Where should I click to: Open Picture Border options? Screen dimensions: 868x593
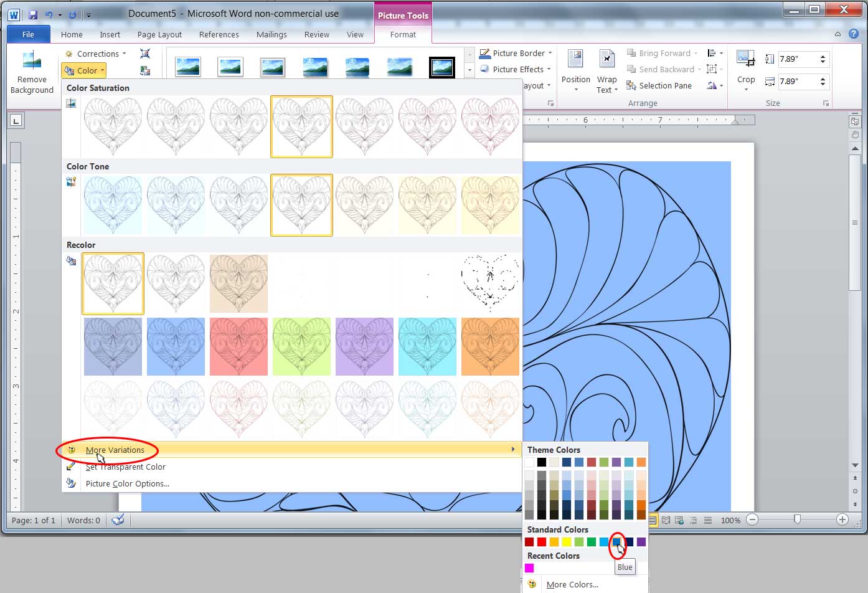pos(516,53)
